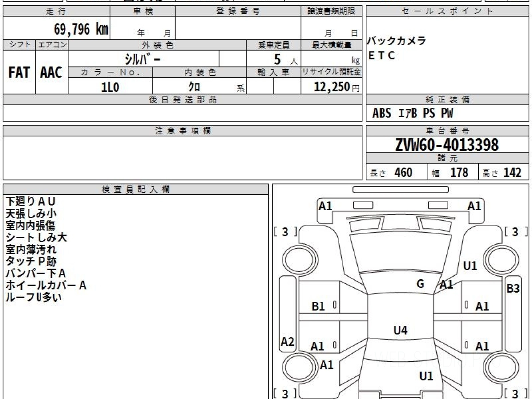
Task: Click the 走行 header cell
Action: tap(56, 12)
